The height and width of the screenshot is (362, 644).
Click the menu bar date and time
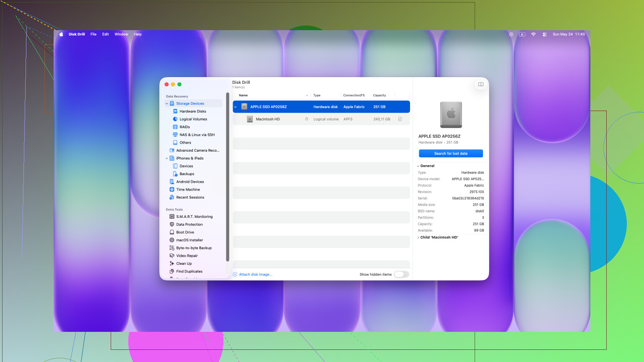click(569, 34)
